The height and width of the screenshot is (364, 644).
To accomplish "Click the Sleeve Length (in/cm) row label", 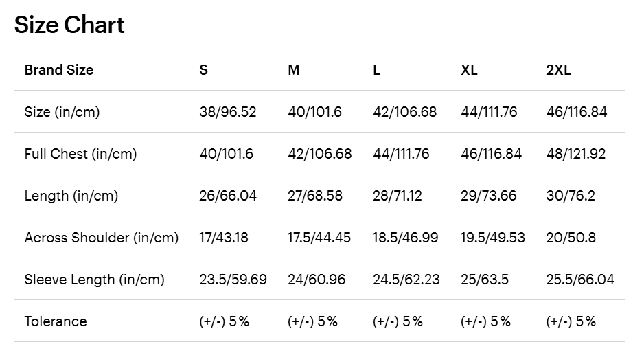I will [95, 280].
